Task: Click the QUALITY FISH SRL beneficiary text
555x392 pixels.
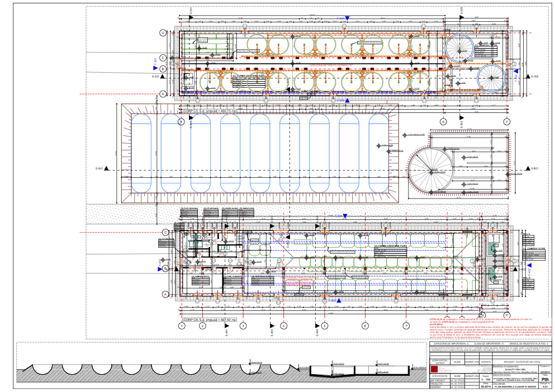Action: click(x=515, y=369)
